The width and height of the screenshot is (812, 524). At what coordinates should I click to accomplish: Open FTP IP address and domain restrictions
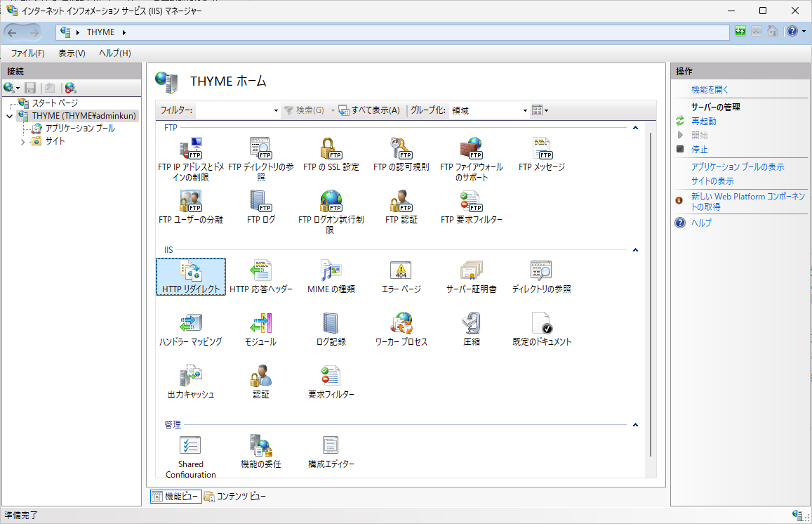[x=191, y=159]
